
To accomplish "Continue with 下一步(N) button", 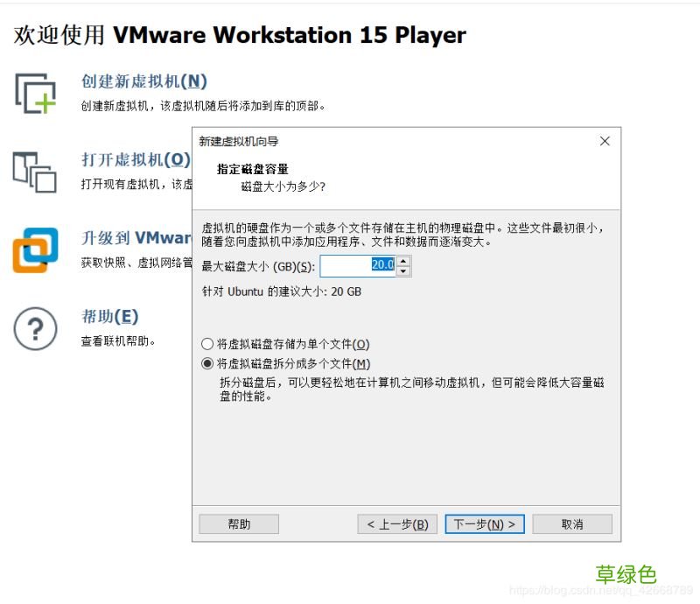I will 485,524.
